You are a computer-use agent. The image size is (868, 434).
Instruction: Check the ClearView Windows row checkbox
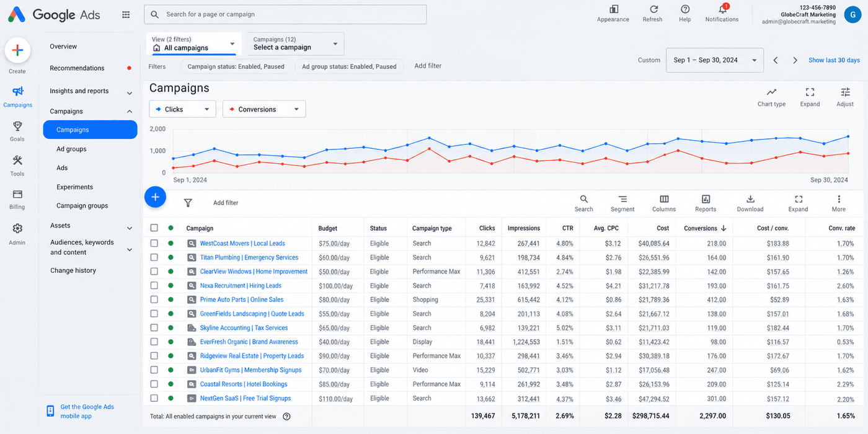tap(154, 272)
